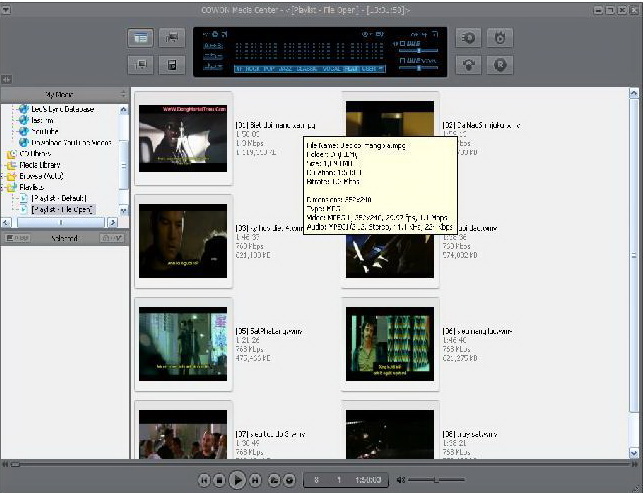Screen dimensions: 643x493
Task: Open the equalizer preset dropdown arrow
Action: coord(381,69)
